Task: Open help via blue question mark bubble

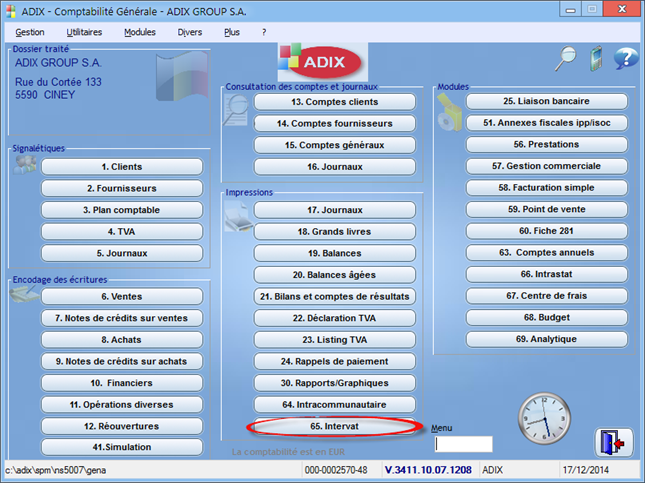Action: (x=626, y=58)
